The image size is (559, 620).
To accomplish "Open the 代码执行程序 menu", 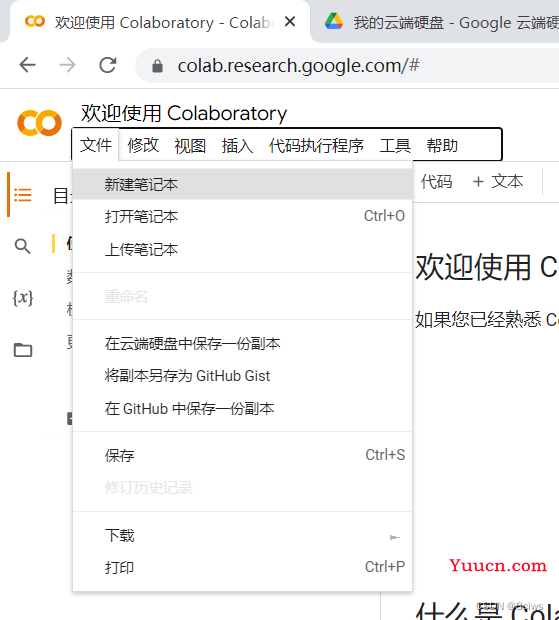I will click(316, 146).
